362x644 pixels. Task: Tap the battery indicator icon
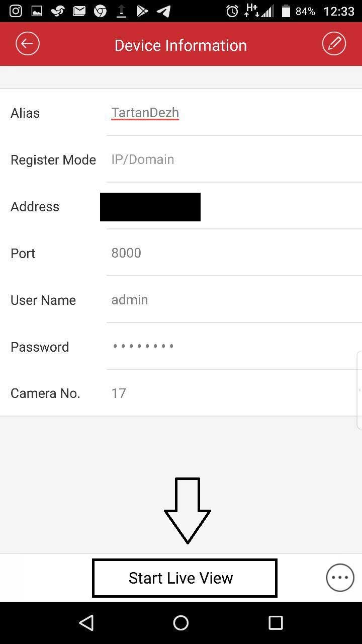(x=286, y=11)
